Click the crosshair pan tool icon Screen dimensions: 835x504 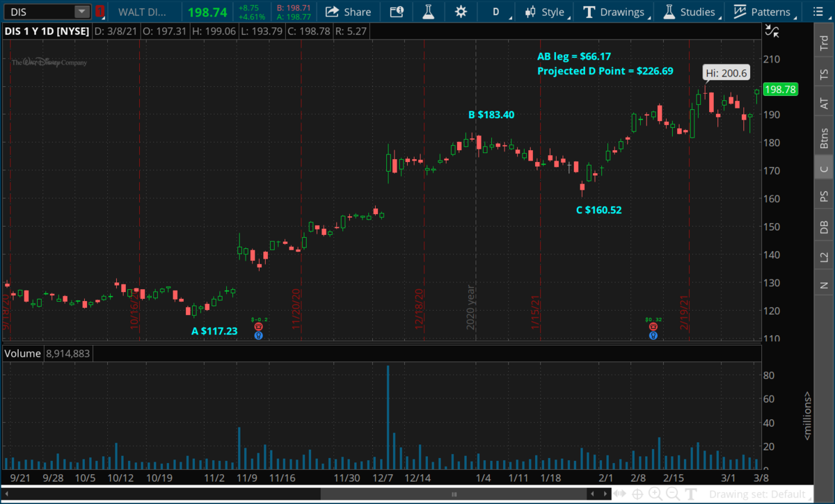pyautogui.click(x=637, y=494)
